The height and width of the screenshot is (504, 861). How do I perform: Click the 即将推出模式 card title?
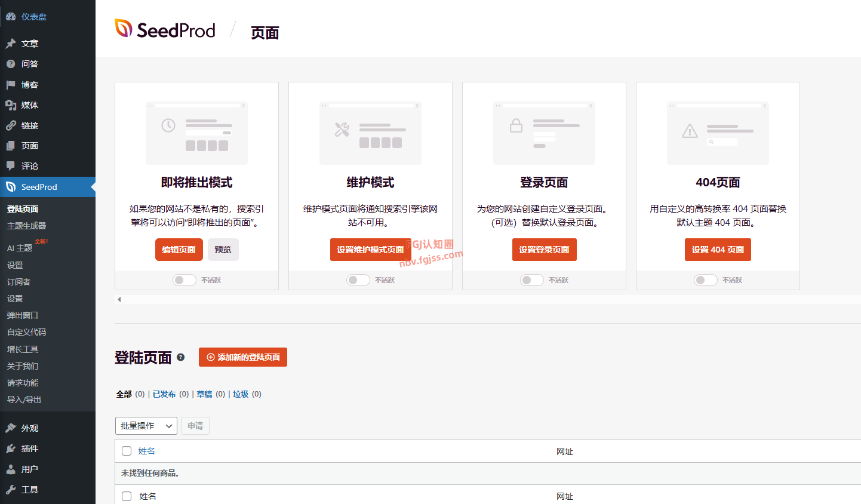pyautogui.click(x=196, y=183)
